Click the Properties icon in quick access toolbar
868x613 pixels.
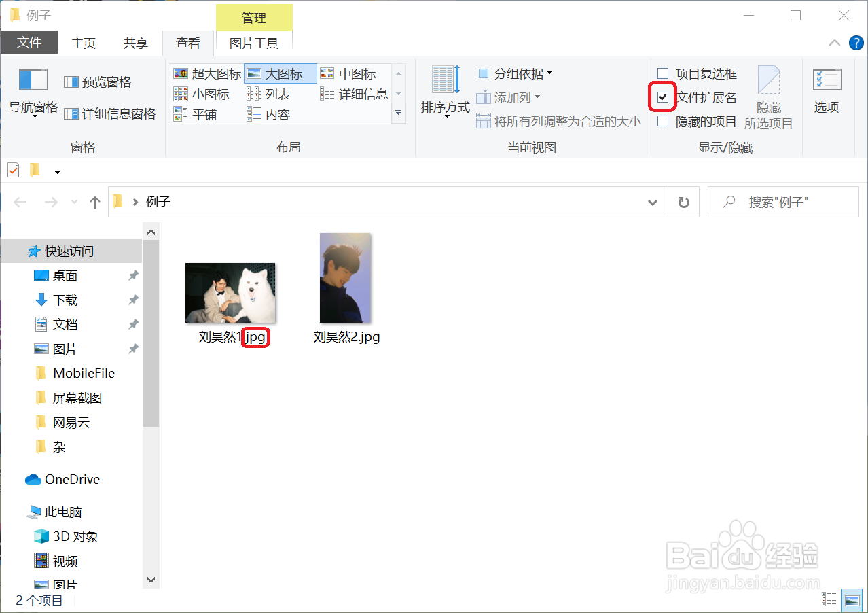coord(13,170)
